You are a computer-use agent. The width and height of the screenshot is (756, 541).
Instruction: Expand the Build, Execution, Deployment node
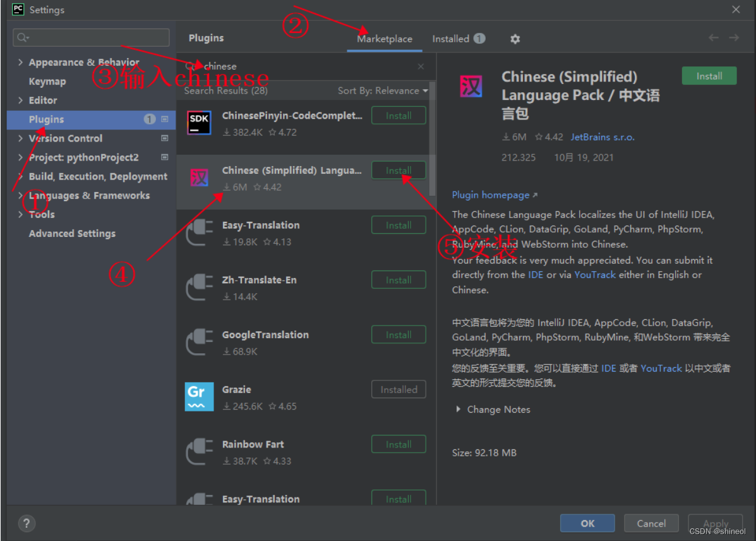coord(20,176)
